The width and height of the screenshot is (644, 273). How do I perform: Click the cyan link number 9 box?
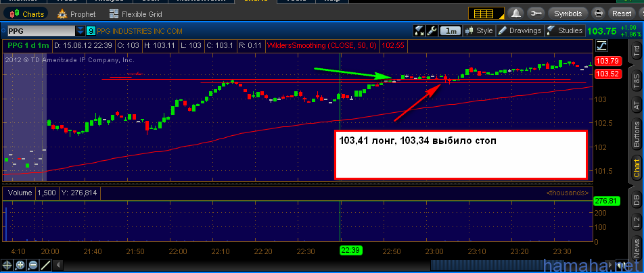[91, 31]
